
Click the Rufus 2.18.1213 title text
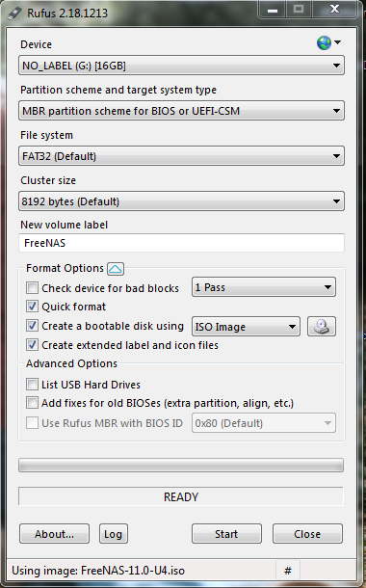pyautogui.click(x=67, y=13)
